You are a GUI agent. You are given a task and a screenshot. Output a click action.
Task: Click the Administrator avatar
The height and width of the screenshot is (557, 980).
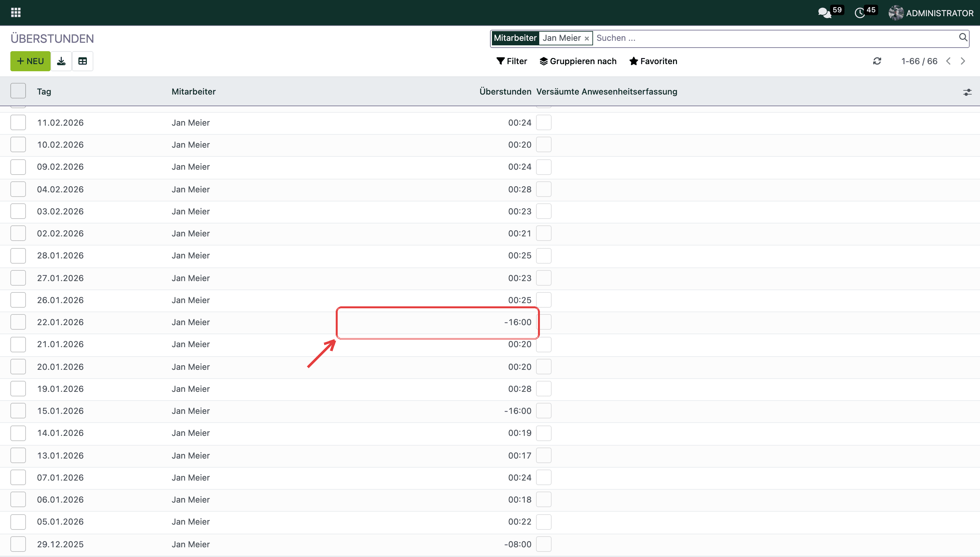pyautogui.click(x=896, y=13)
